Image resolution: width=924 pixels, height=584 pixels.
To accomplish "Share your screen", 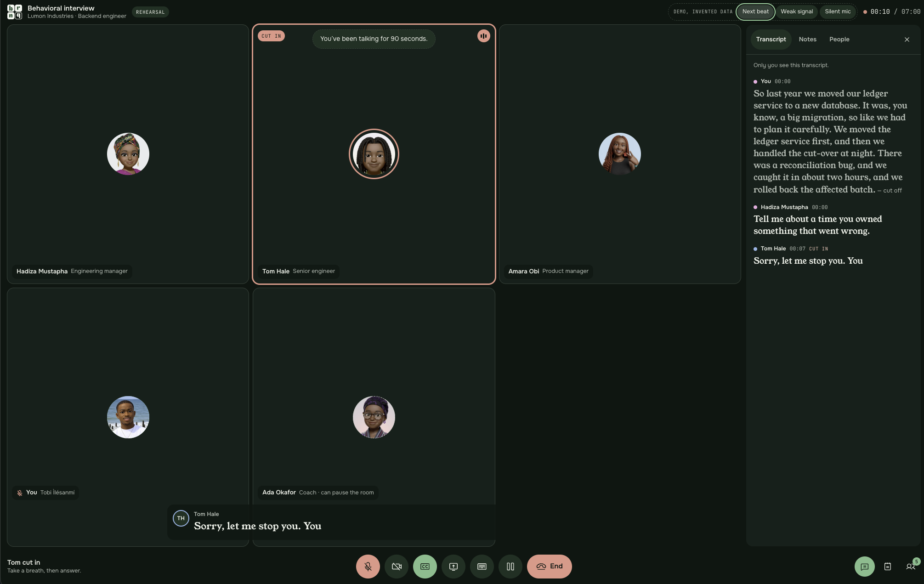I will point(453,566).
